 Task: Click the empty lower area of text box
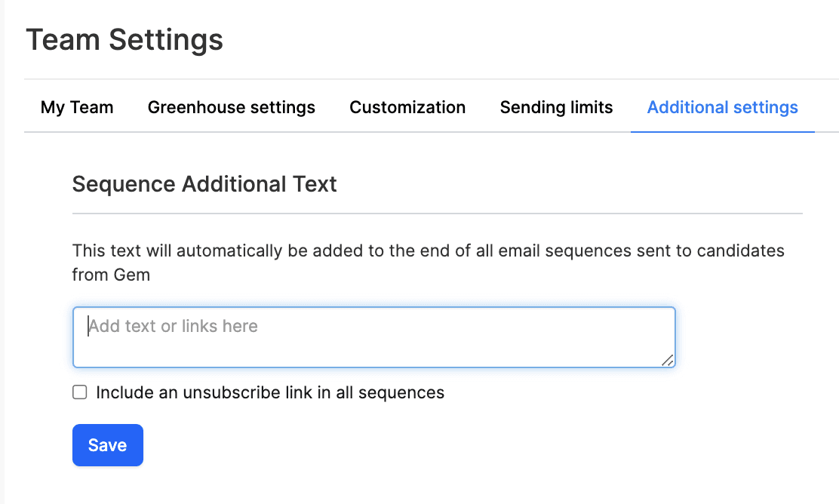pos(373,353)
